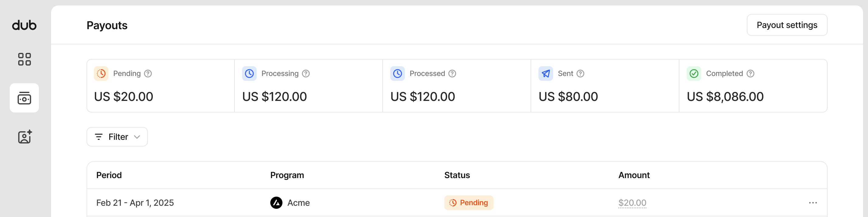Click help icon next to Completed
The image size is (868, 217).
(x=750, y=74)
